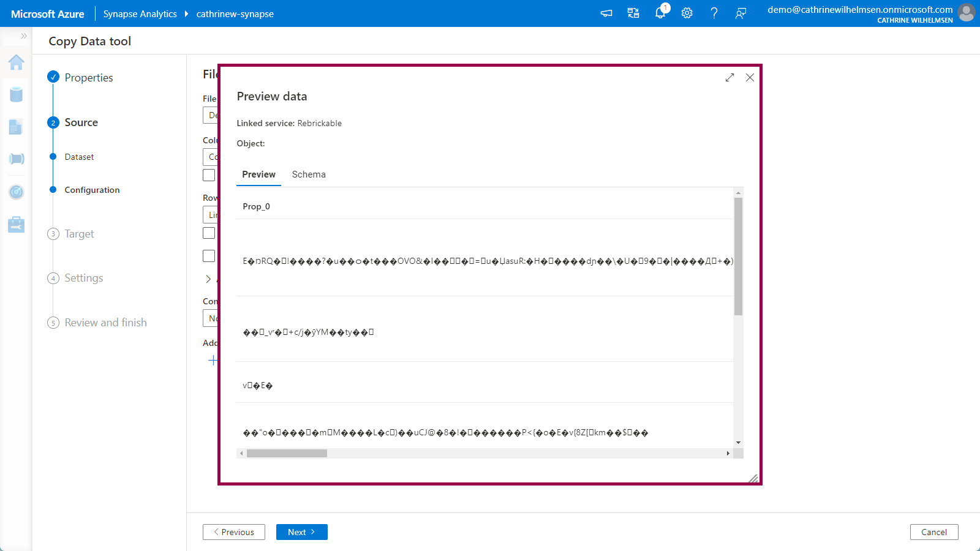Open the Develop hub icon
Screen dimensions: 980x551
[x=17, y=127]
